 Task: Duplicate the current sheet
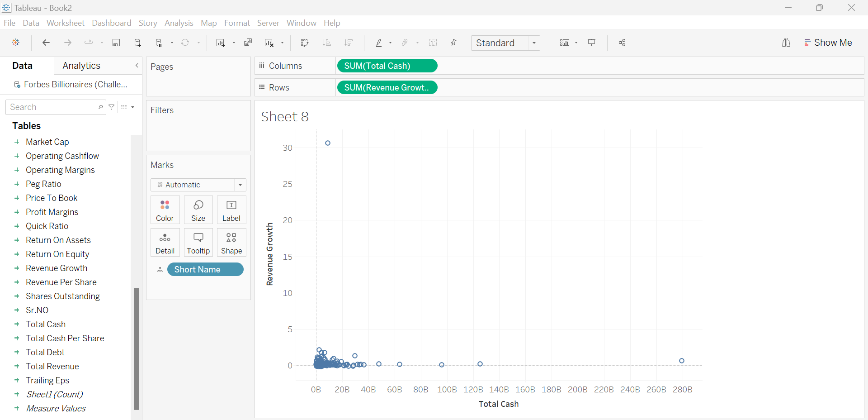248,43
